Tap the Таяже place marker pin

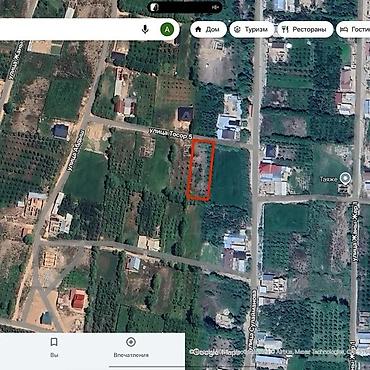click(x=345, y=179)
